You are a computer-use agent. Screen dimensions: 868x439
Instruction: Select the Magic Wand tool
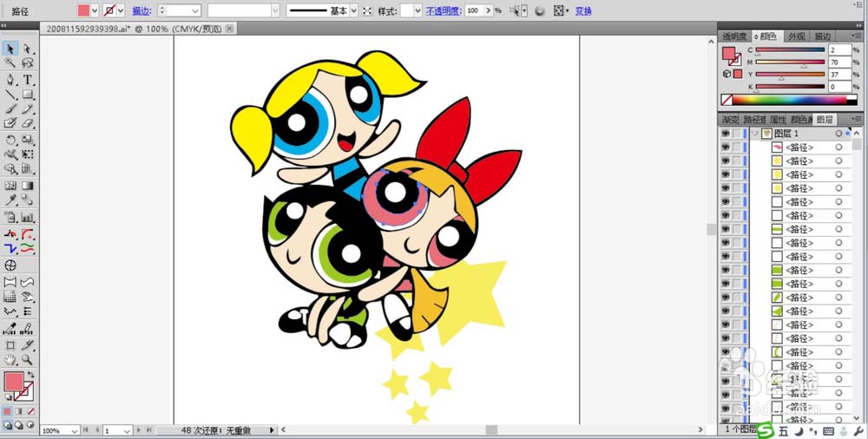[x=10, y=63]
